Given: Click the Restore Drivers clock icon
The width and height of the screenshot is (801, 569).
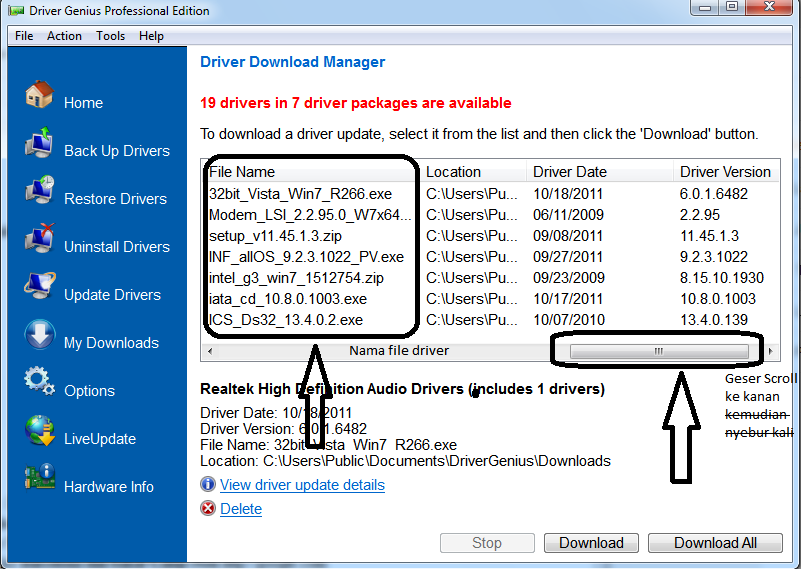Looking at the screenshot, I should [x=39, y=190].
